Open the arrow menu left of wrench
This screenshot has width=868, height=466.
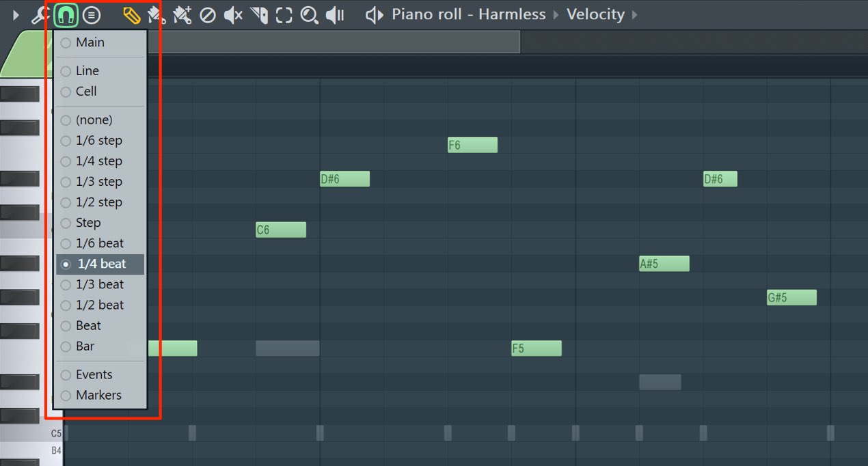(x=16, y=15)
